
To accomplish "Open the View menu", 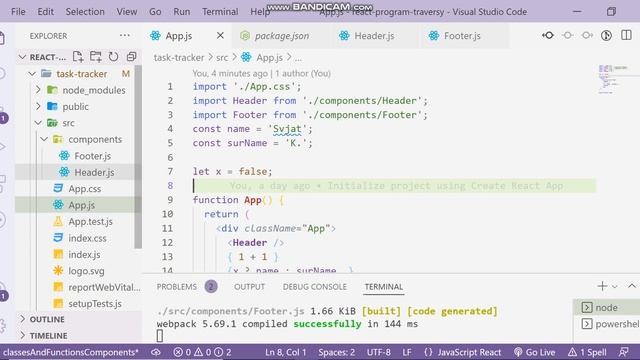I will tap(127, 12).
